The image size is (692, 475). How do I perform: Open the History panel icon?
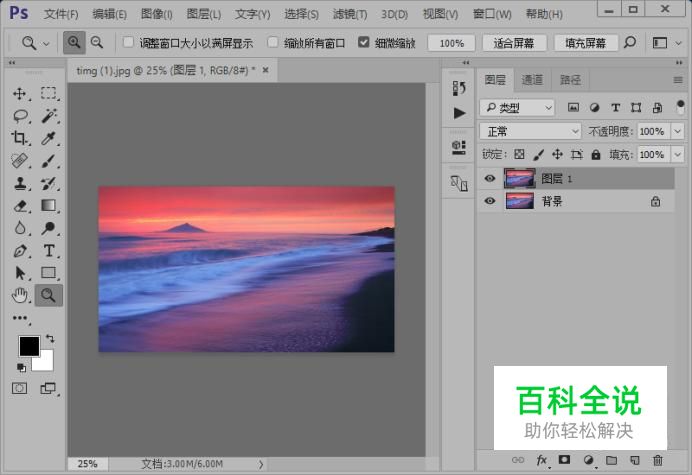pos(459,88)
